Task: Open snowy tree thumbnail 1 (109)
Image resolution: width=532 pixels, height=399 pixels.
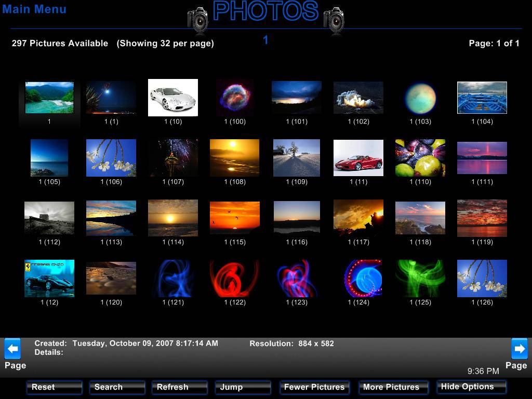Action: click(x=297, y=158)
